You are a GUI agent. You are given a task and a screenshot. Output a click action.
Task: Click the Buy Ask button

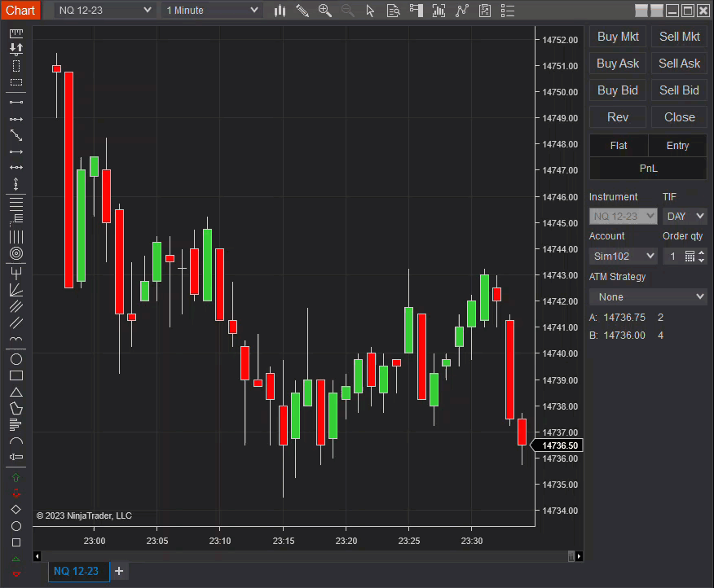618,64
